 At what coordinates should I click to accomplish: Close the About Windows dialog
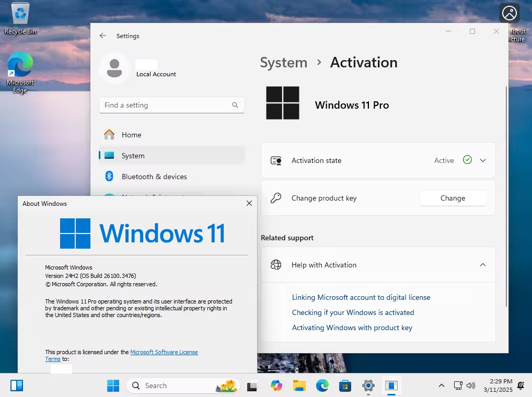pos(249,203)
